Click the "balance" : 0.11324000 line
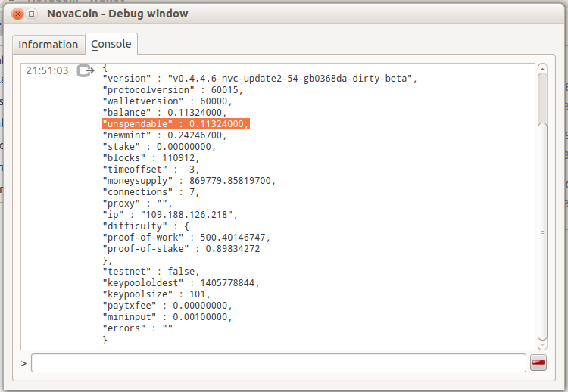The width and height of the screenshot is (568, 392). pos(164,113)
